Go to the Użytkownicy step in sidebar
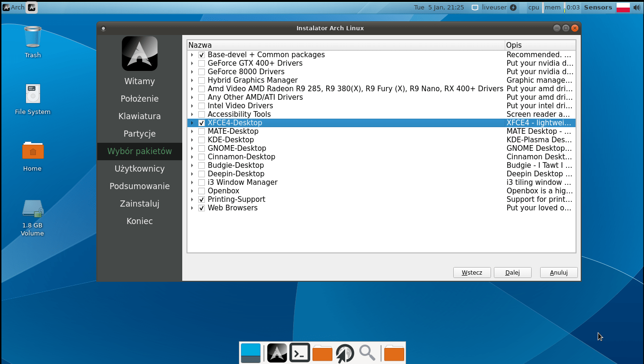644x364 pixels. [140, 169]
